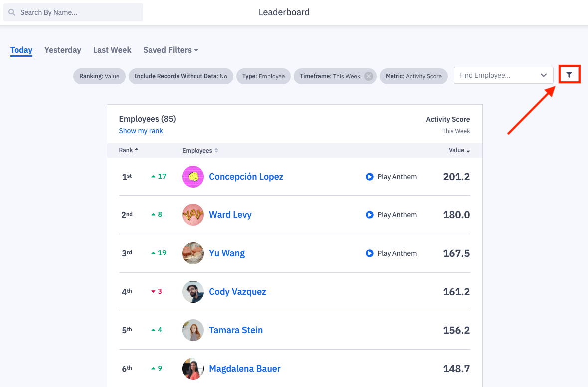Remove the Timeframe: This Week filter chip
Image resolution: width=588 pixels, height=387 pixels.
(368, 76)
